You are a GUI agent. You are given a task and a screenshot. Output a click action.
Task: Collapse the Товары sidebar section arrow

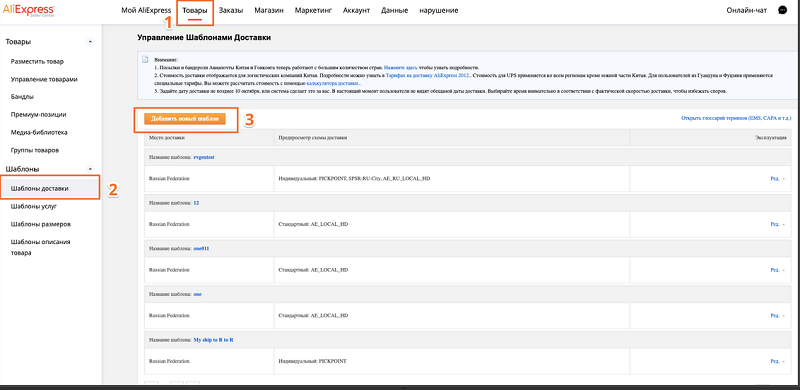[90, 41]
